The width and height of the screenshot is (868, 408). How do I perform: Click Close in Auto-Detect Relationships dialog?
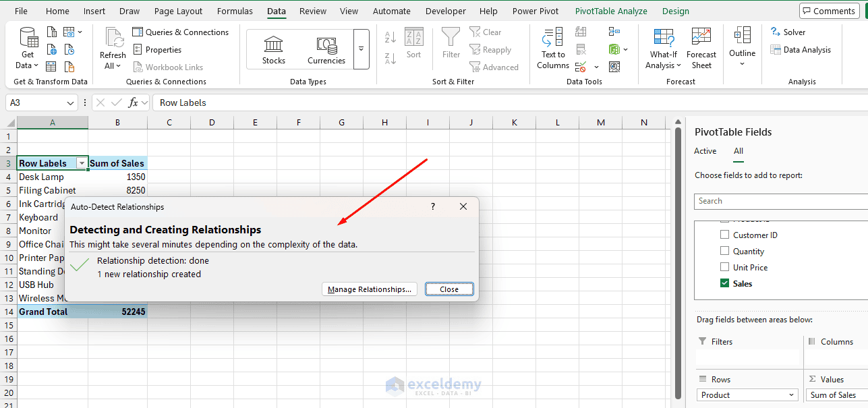449,289
